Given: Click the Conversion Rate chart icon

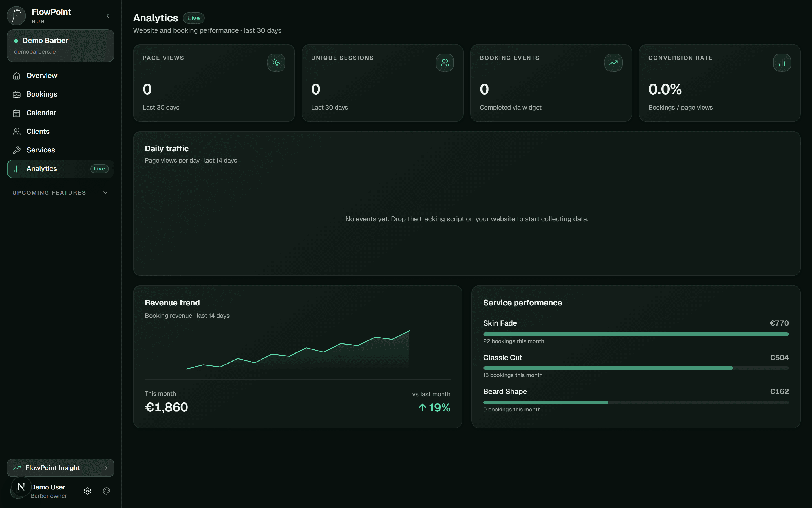Looking at the screenshot, I should click(x=782, y=62).
